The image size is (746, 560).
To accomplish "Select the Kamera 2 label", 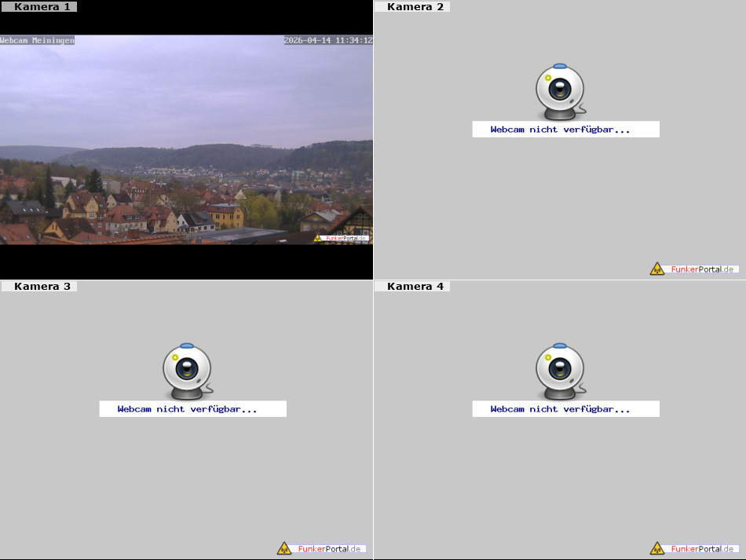I will (415, 6).
